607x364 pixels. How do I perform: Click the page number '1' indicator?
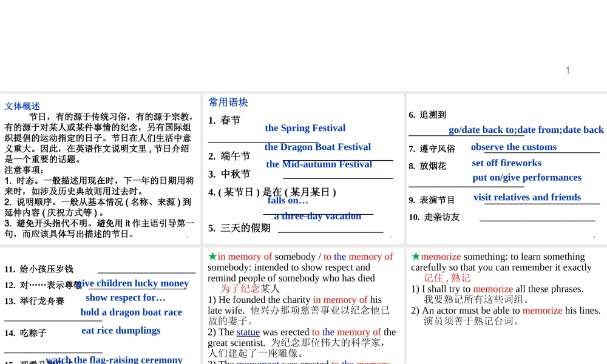pyautogui.click(x=568, y=70)
